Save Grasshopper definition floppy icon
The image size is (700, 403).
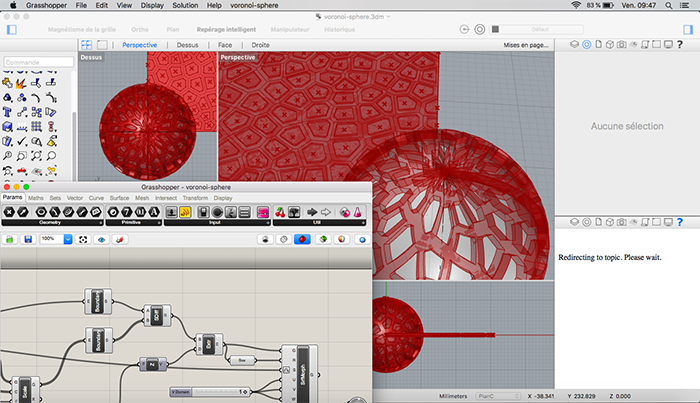28,240
